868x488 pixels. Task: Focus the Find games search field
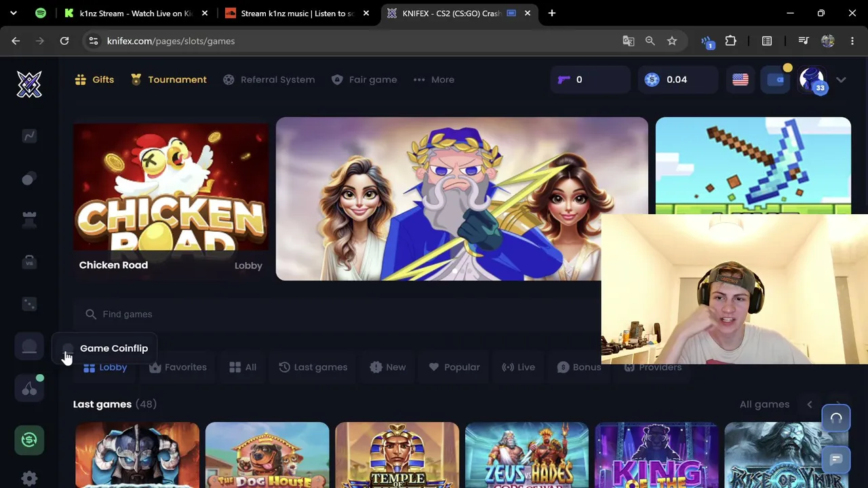337,314
